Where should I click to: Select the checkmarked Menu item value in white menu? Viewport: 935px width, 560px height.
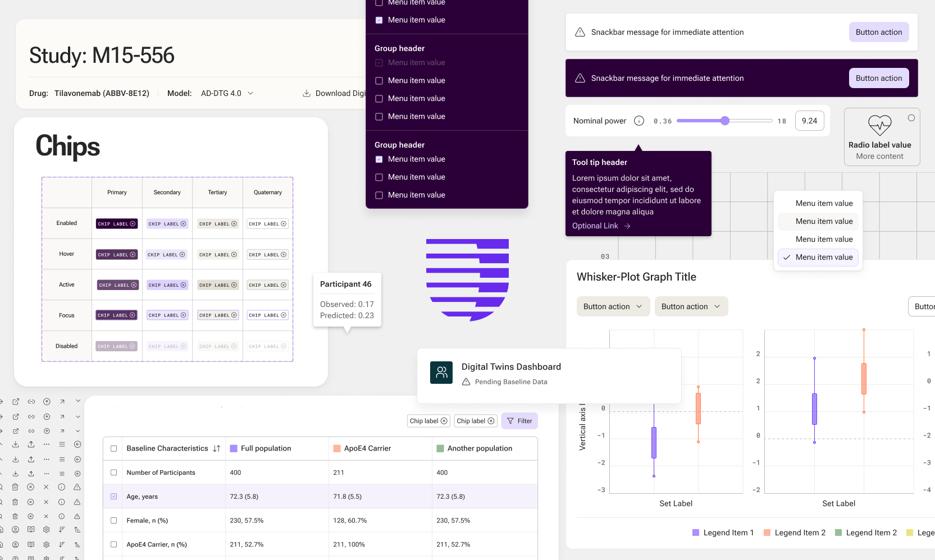(x=818, y=257)
